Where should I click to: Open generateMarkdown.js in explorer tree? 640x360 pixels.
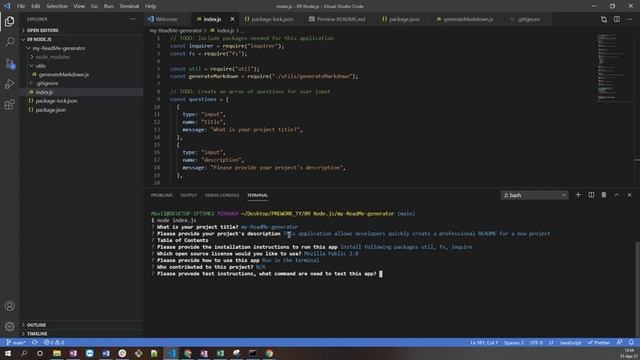click(x=64, y=75)
